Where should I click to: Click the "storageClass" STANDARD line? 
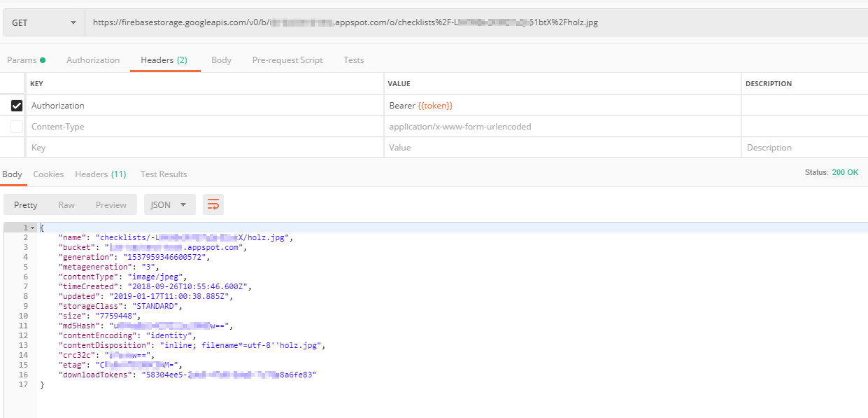point(120,306)
